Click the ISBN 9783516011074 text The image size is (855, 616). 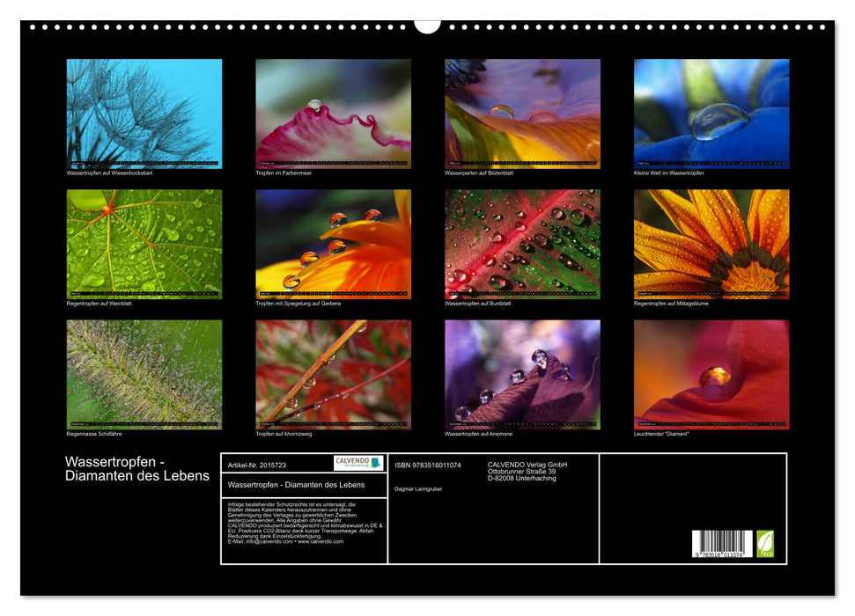pyautogui.click(x=428, y=465)
